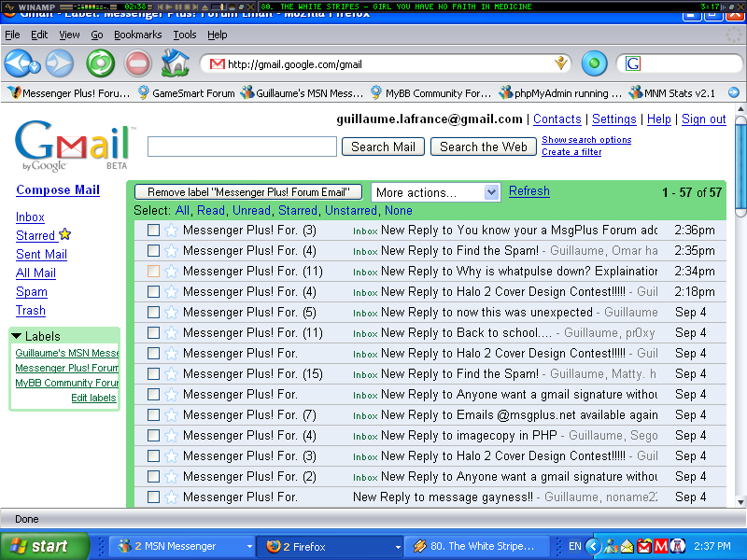Star the first Messenger Plus! message

[171, 230]
